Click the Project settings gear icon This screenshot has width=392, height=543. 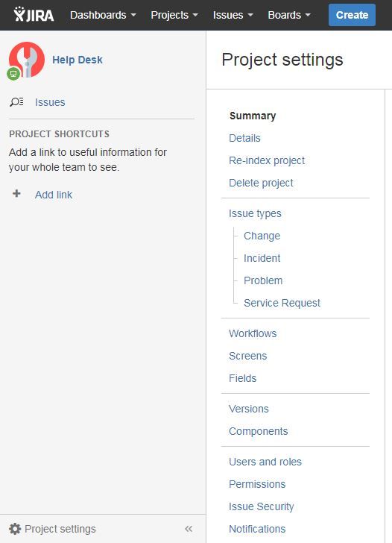coord(15,529)
